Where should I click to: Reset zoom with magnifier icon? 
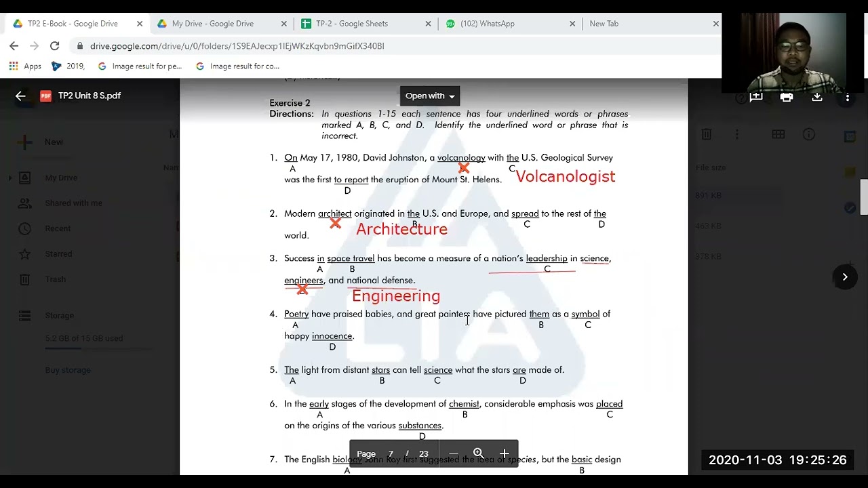[x=478, y=453]
